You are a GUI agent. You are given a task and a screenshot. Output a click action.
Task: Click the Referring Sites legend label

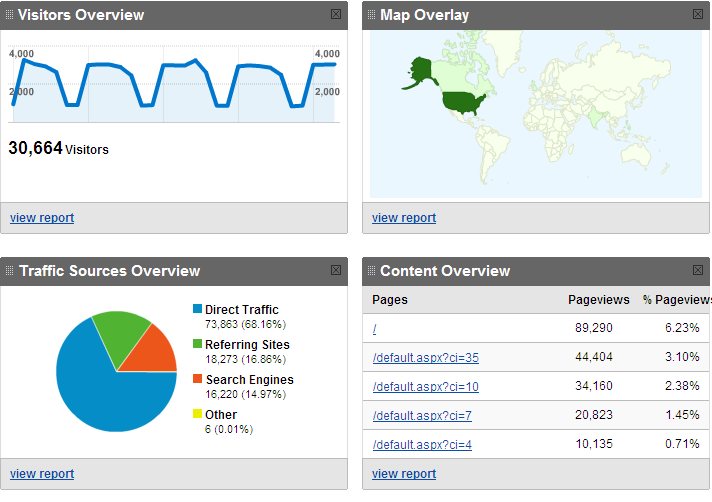tap(247, 345)
